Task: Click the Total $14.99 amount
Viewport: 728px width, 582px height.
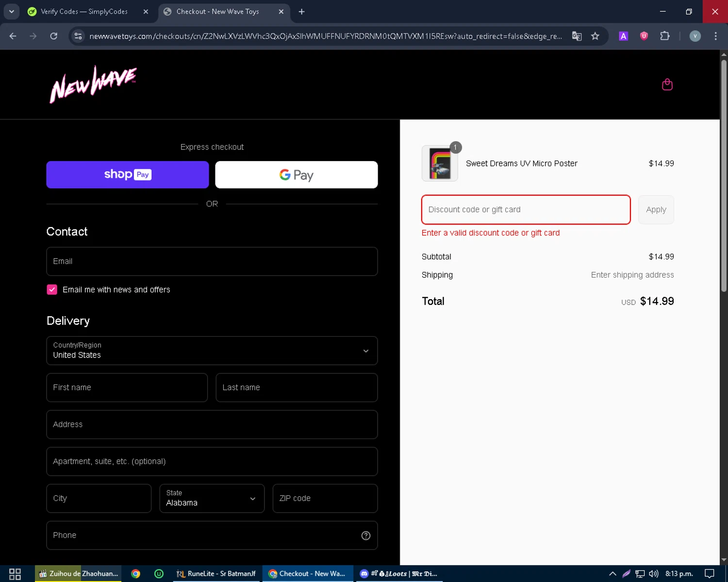Action: click(657, 301)
